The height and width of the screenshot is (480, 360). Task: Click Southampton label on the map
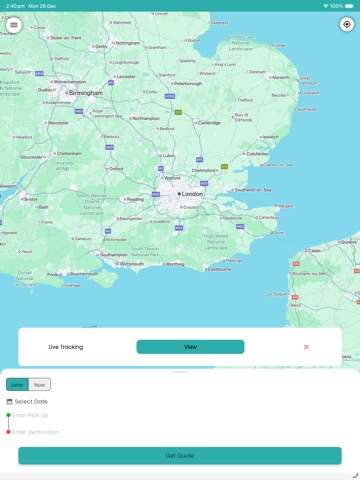(113, 255)
